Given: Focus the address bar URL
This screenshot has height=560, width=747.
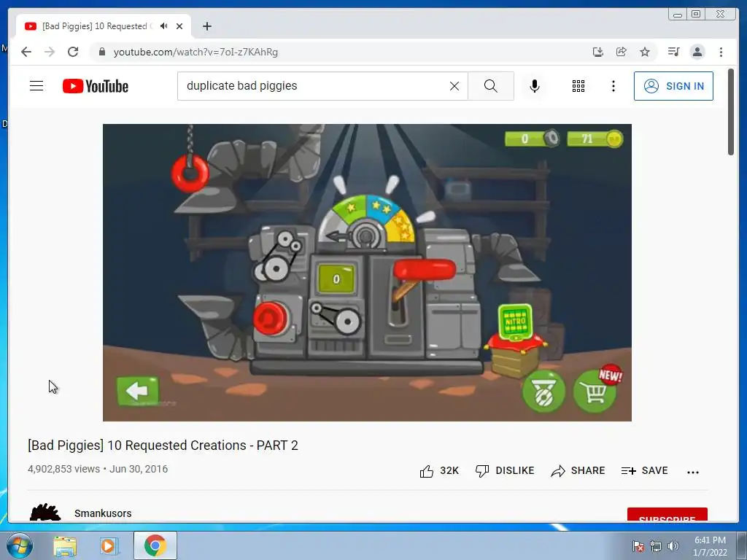Looking at the screenshot, I should [x=196, y=52].
